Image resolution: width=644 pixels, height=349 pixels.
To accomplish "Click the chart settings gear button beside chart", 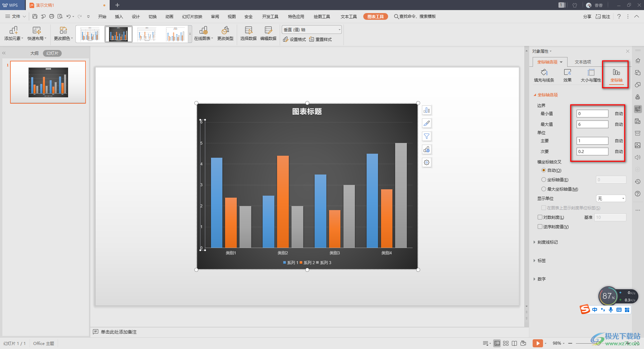I will (x=427, y=162).
